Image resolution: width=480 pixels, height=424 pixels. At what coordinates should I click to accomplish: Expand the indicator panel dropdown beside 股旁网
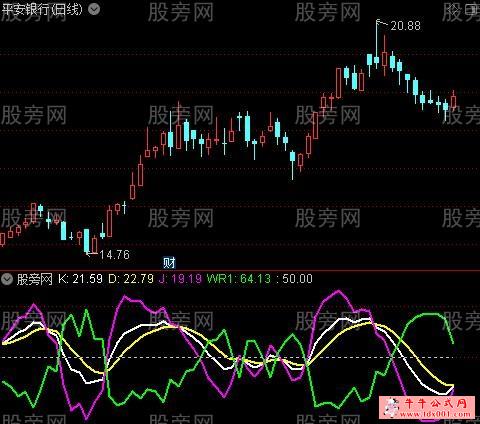pos(7,279)
